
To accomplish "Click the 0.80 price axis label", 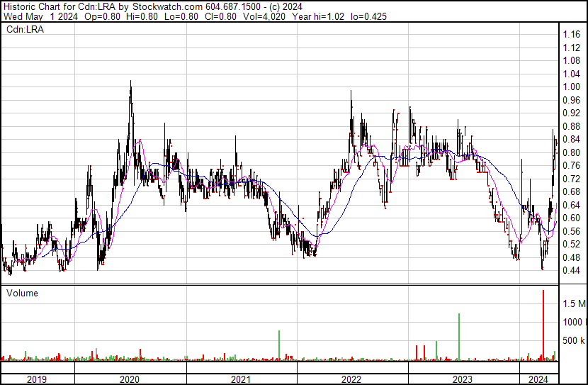I will click(572, 152).
